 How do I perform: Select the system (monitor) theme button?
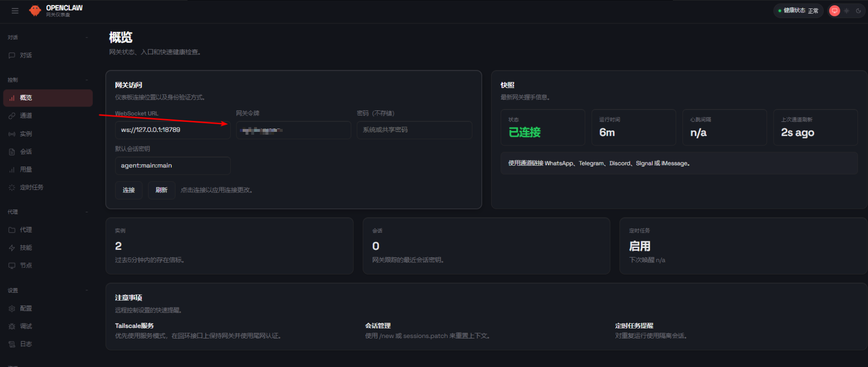834,10
